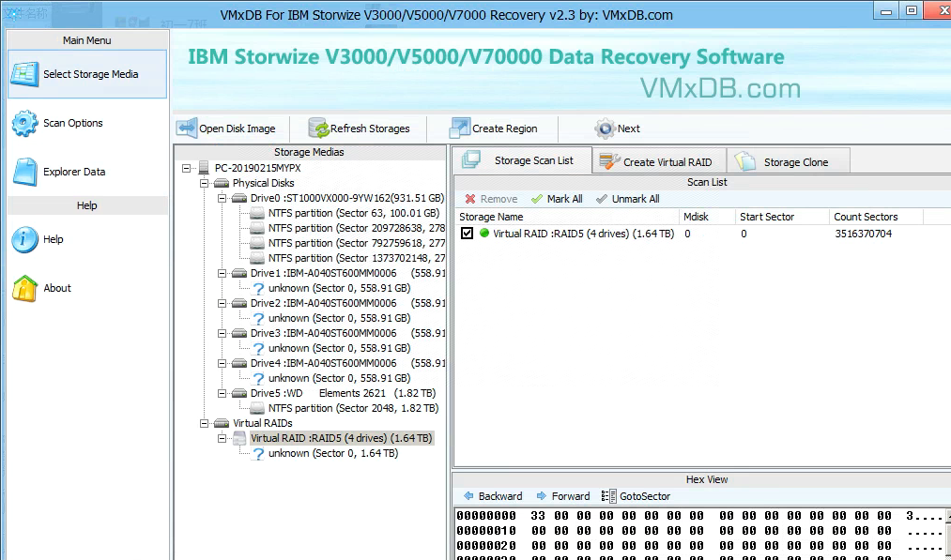The image size is (951, 560).
Task: Click the blue Help info icon
Action: (x=24, y=239)
